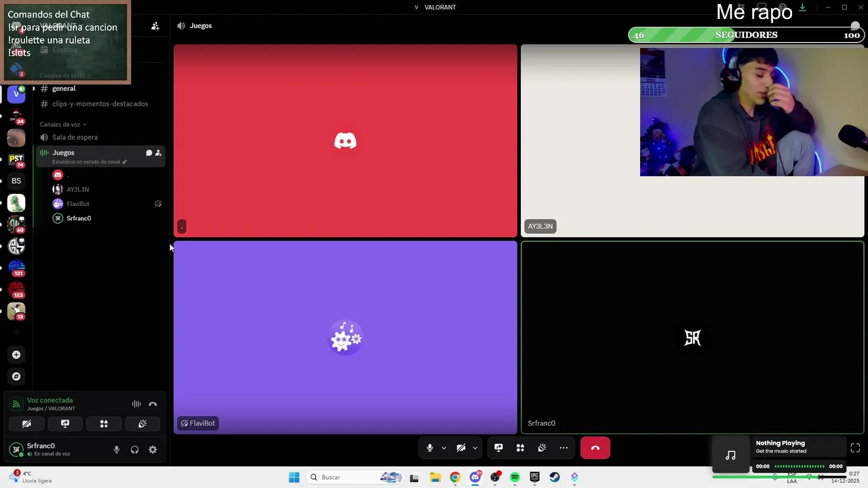Invite people to Juegos channel
This screenshot has width=868, height=488.
158,152
